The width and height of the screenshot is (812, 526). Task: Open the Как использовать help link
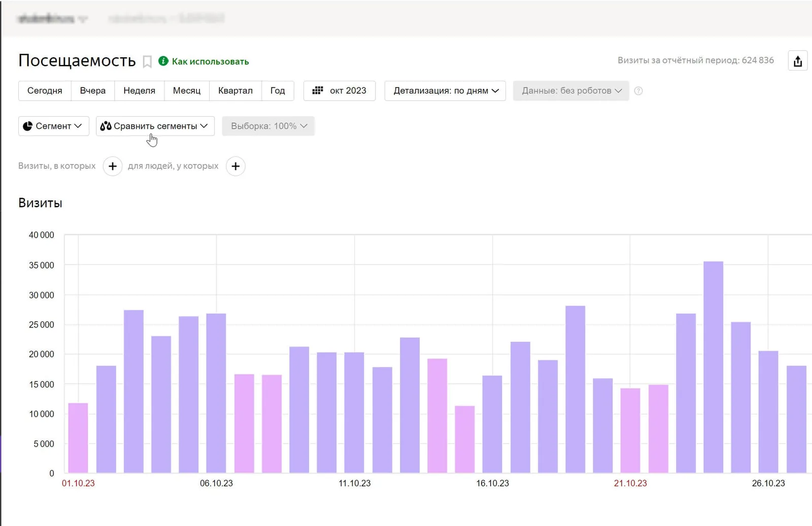[210, 61]
